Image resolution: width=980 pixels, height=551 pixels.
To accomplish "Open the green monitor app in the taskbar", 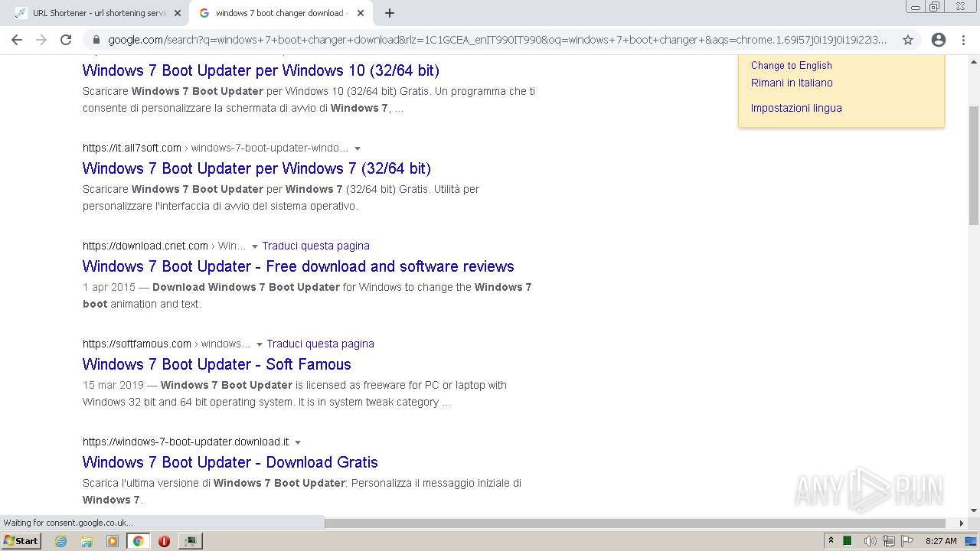I will pyautogui.click(x=190, y=541).
